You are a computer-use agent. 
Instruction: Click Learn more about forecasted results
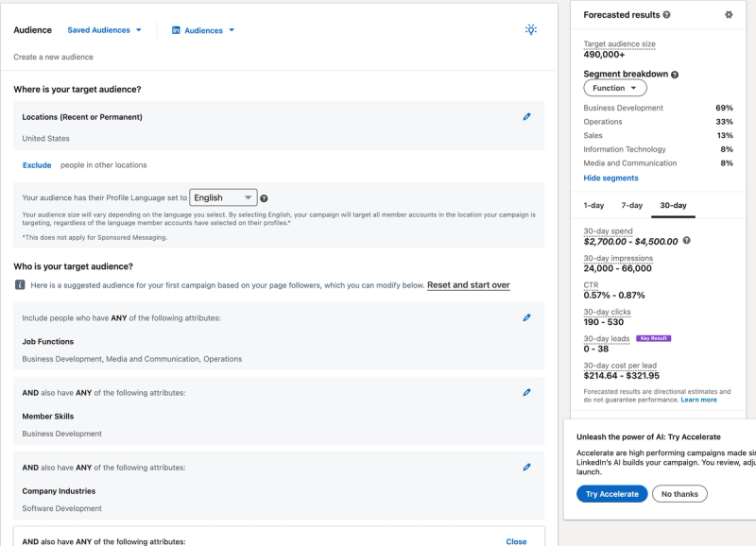[x=698, y=400]
